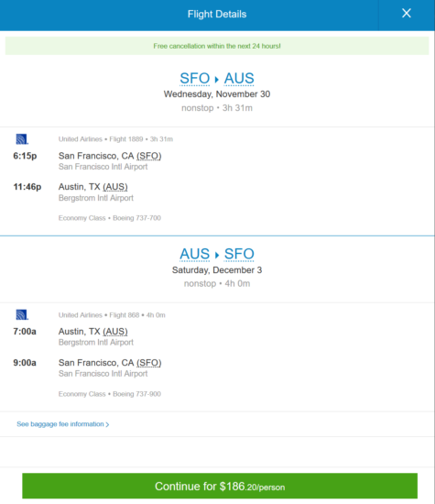
Task: Select the Saturday, December 3 date text
Action: tap(217, 270)
